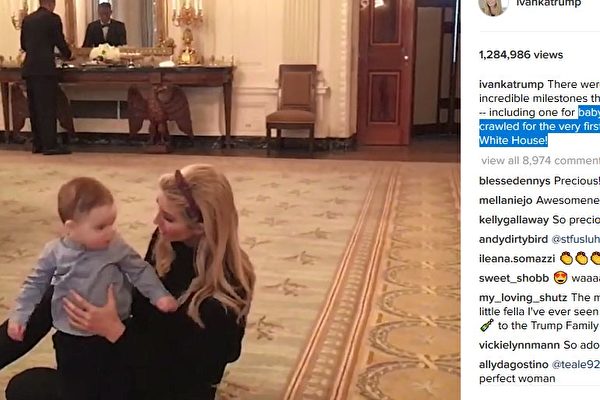The image size is (600, 400).
Task: Click the champagne bottle emoji
Action: click(x=487, y=325)
